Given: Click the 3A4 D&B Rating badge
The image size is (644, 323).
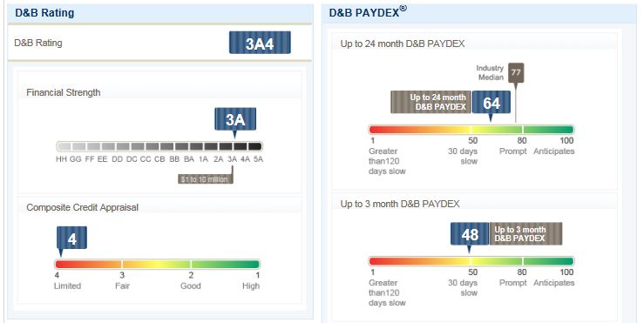Looking at the screenshot, I should (260, 43).
